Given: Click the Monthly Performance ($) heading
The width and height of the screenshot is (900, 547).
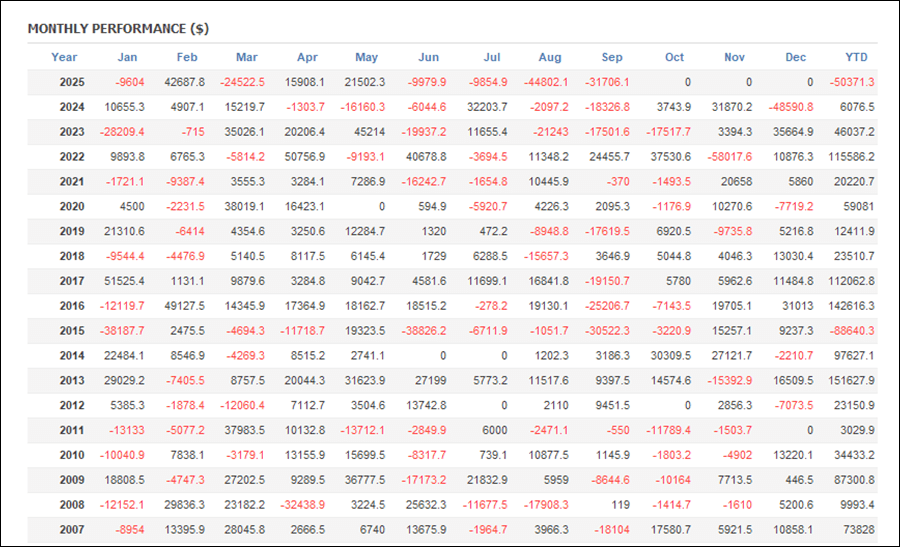Looking at the screenshot, I should [118, 28].
